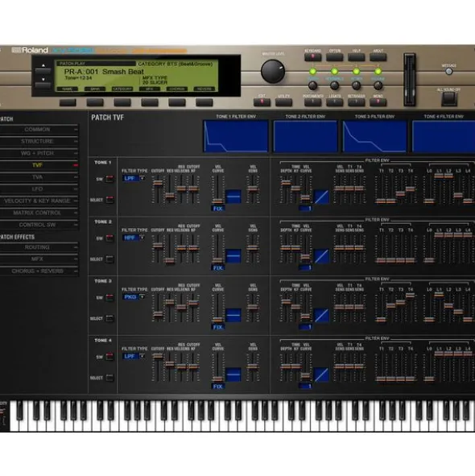Viewport: 475px width, 476px height.
Task: Open the MFX effects section
Action: tap(38, 259)
